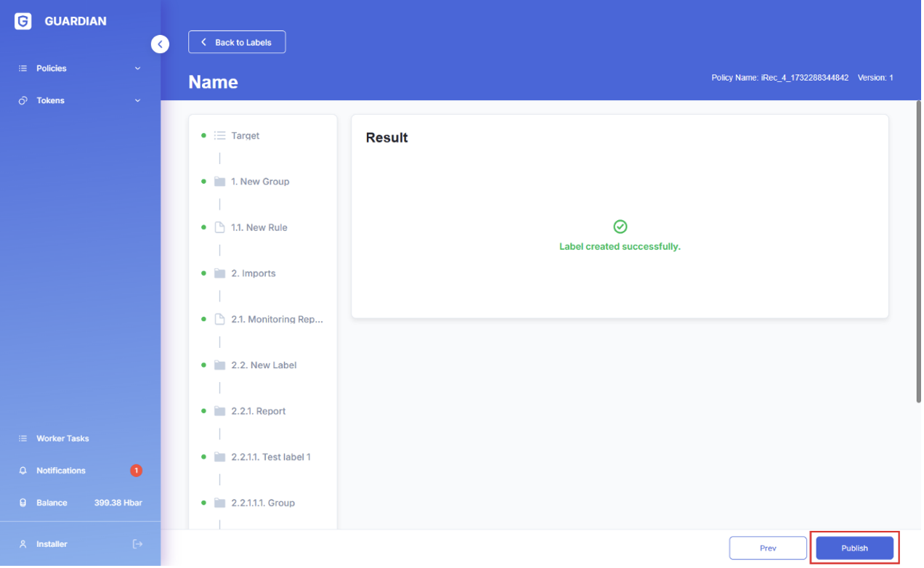Open the Policies sidebar menu
Viewport: 924px width, 568px height.
pos(52,69)
